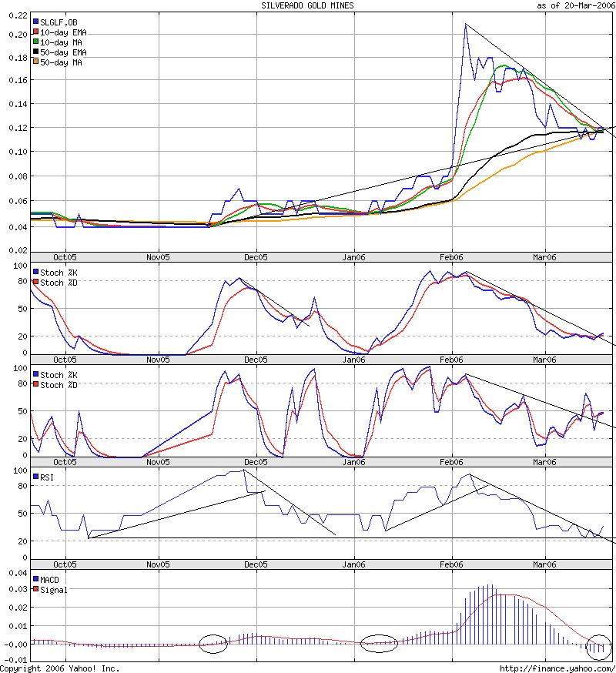This screenshot has width=616, height=673.
Task: Select the red 10-day EMA legend swatch
Action: tap(36, 32)
